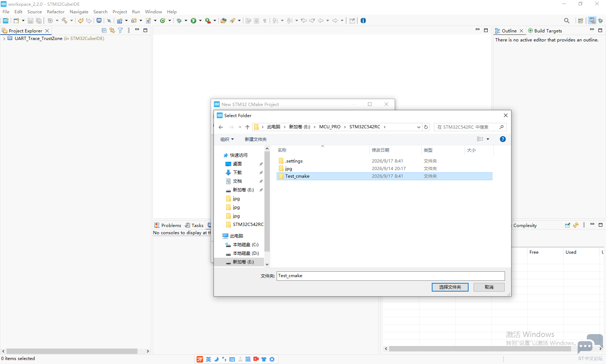Select the jpg folder in file list

point(384,169)
